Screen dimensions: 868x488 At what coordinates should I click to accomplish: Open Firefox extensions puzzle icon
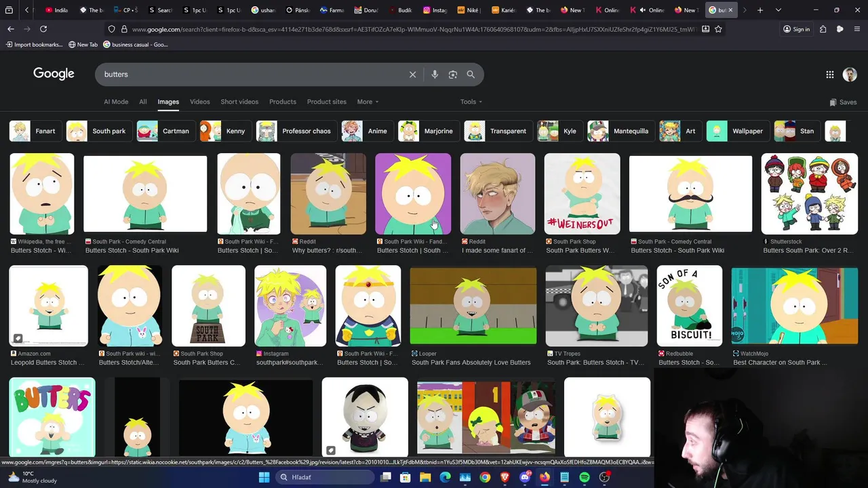823,29
